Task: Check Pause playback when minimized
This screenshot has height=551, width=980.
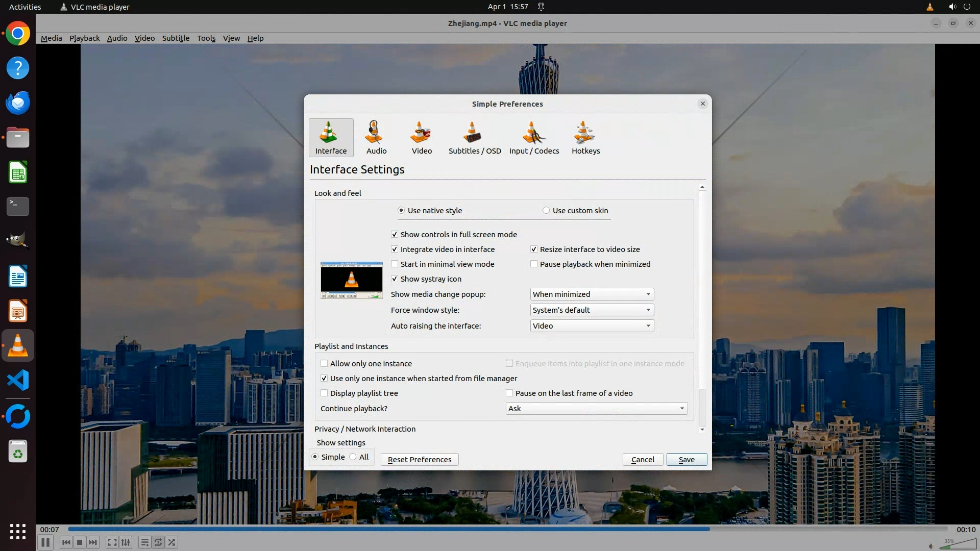Action: (534, 264)
